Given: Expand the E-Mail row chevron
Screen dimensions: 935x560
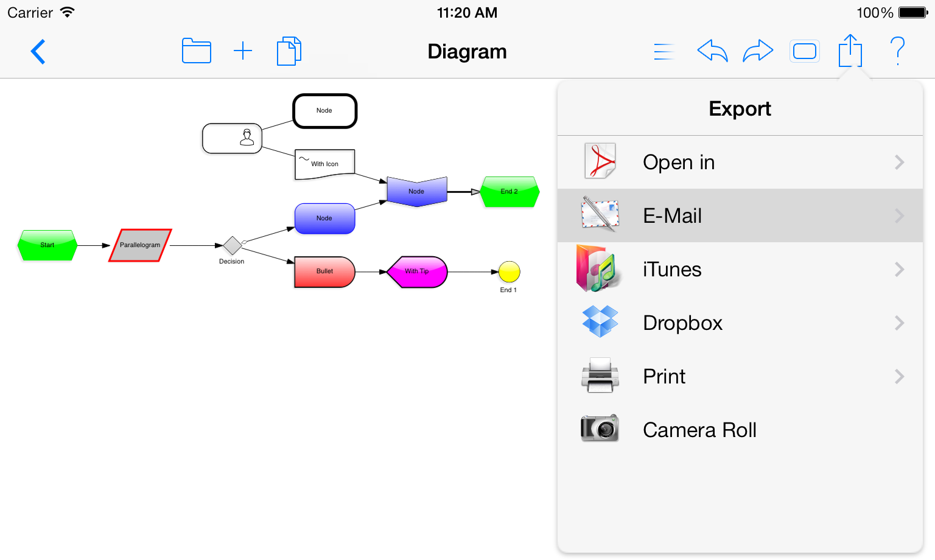Looking at the screenshot, I should (x=900, y=216).
